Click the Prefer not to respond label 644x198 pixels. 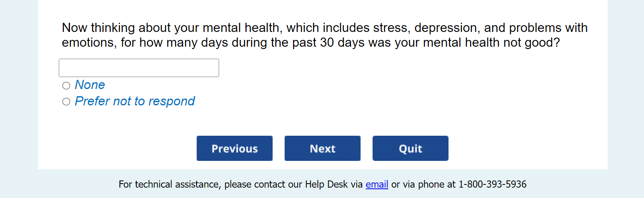tap(135, 101)
